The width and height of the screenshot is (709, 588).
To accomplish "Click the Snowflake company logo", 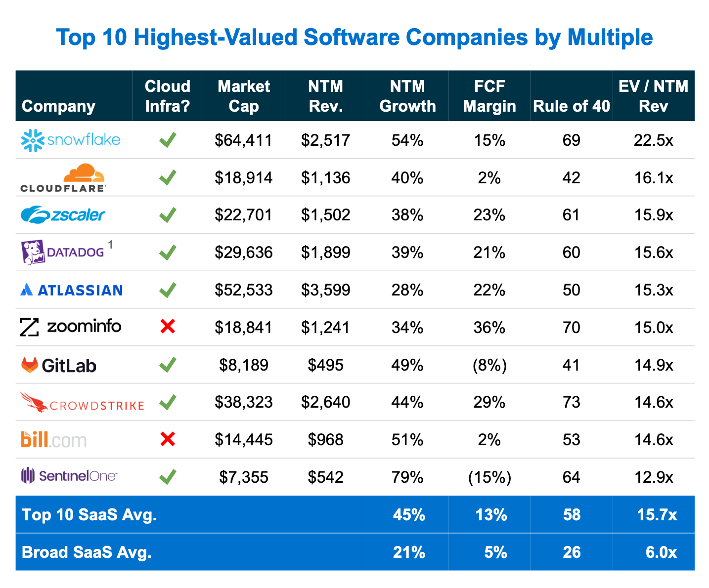I will 70,140.
